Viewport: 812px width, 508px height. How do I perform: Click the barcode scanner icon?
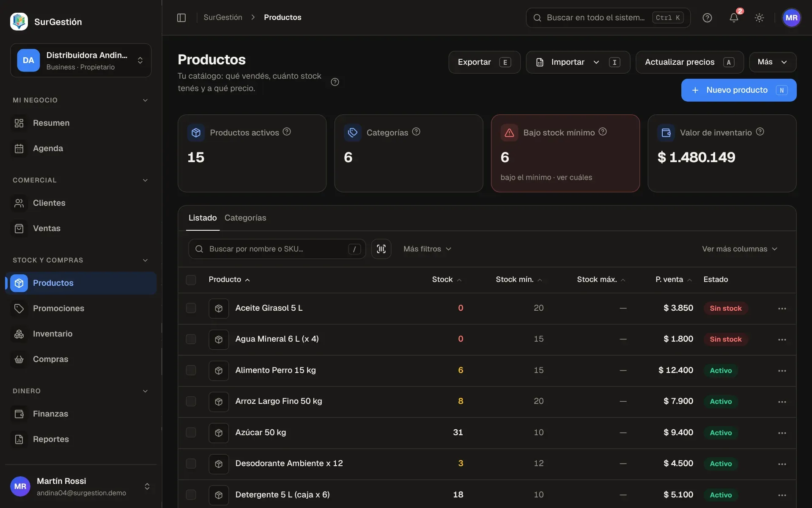[x=381, y=249]
